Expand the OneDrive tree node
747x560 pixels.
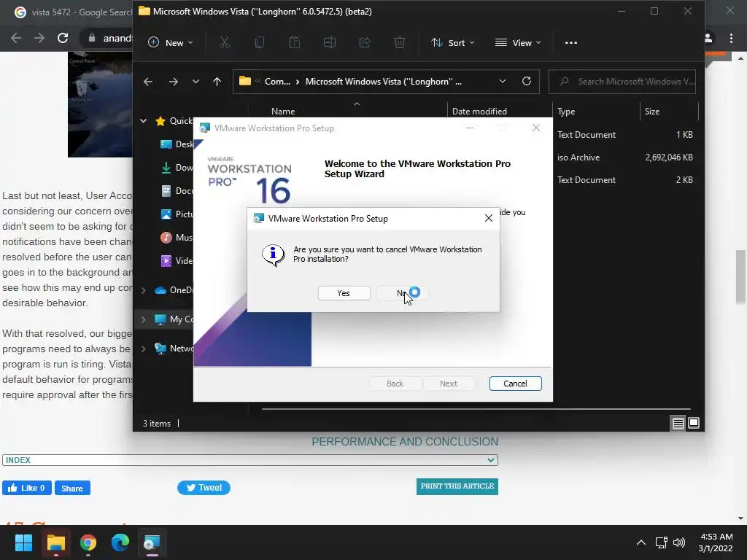144,290
